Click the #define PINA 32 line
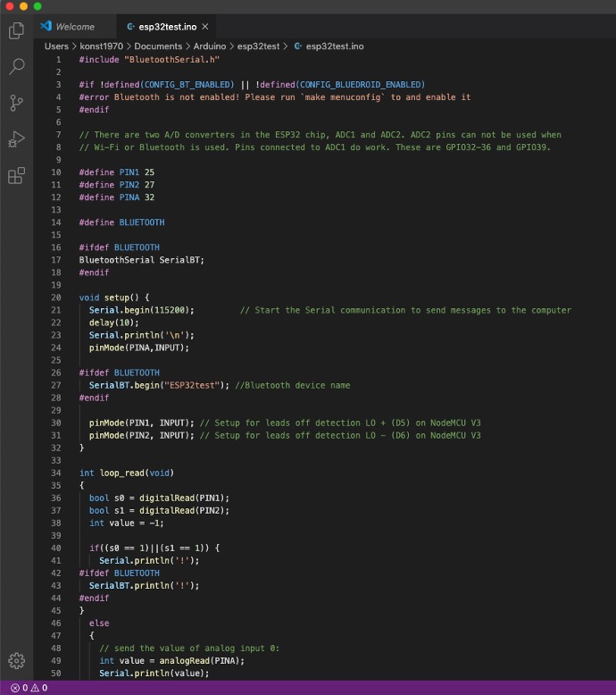 pos(116,197)
